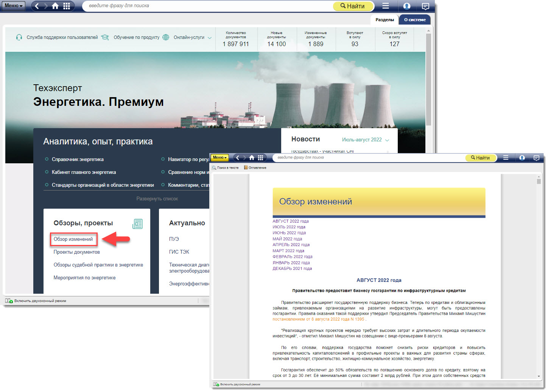This screenshot has width=548, height=392.
Task: Go back using the main window's back arrow
Action: pyautogui.click(x=37, y=6)
